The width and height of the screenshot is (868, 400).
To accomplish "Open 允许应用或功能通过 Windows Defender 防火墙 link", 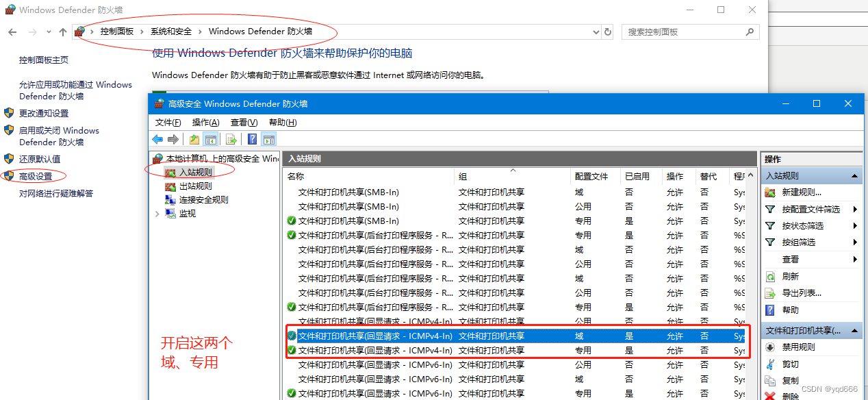I will pos(75,90).
